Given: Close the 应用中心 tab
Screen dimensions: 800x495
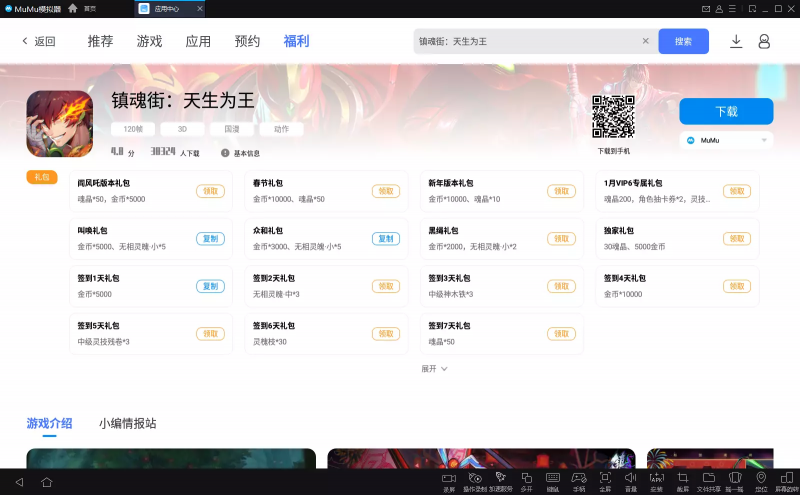Looking at the screenshot, I should 200,9.
